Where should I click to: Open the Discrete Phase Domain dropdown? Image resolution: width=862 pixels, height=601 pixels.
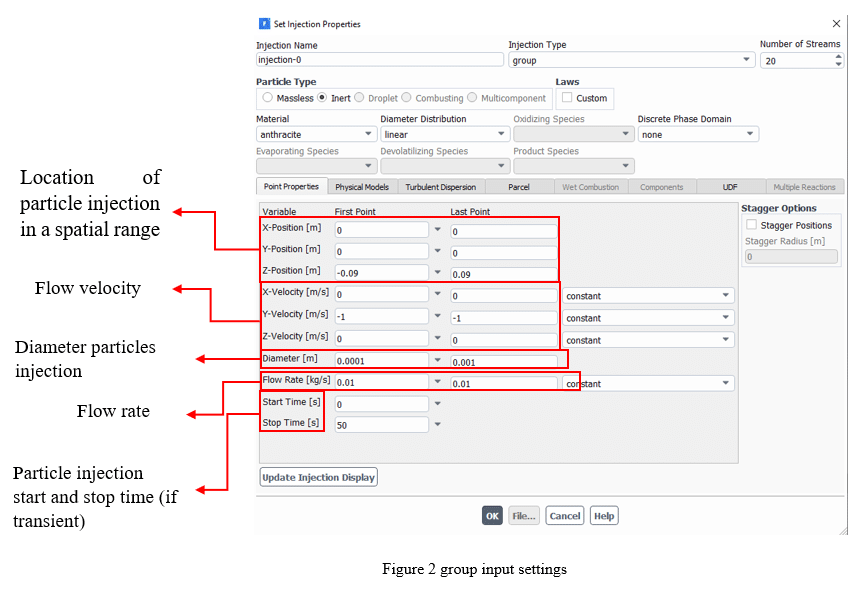pos(697,134)
